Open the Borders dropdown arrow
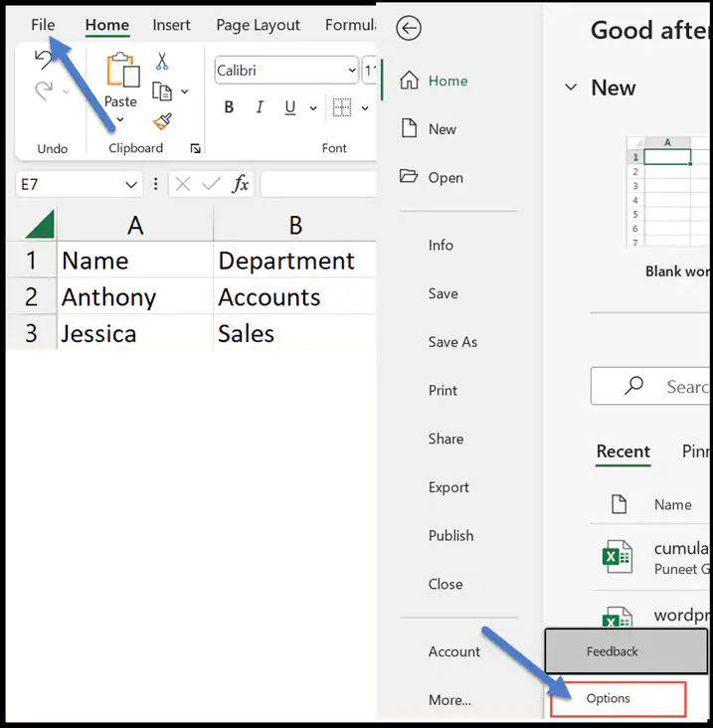This screenshot has height=728, width=713. click(365, 108)
